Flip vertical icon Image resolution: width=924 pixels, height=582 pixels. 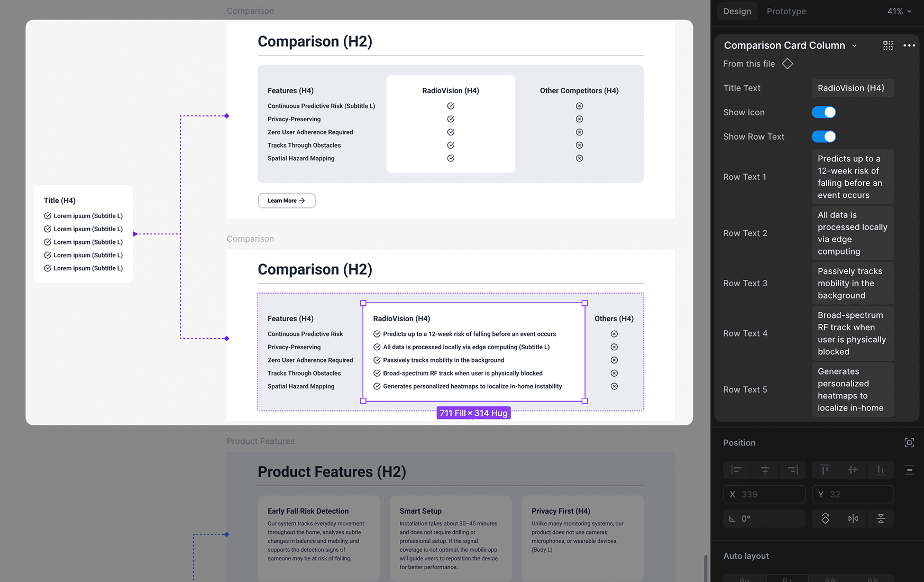point(881,519)
